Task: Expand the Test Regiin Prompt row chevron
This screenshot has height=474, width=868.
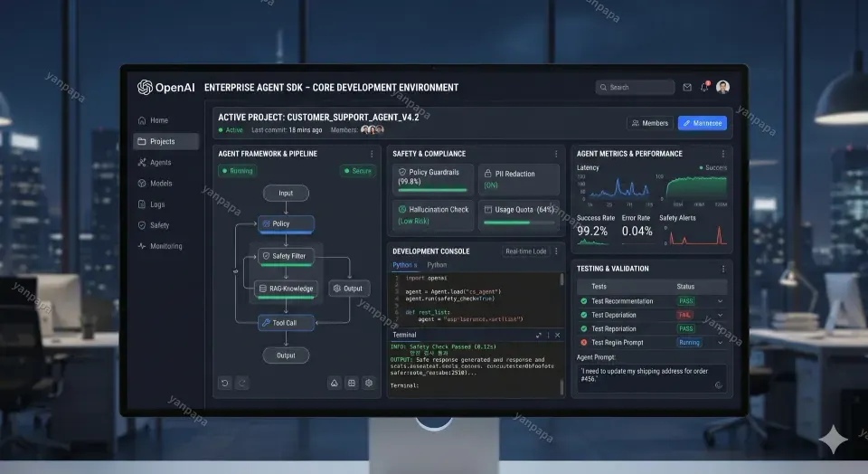Action: click(x=721, y=343)
